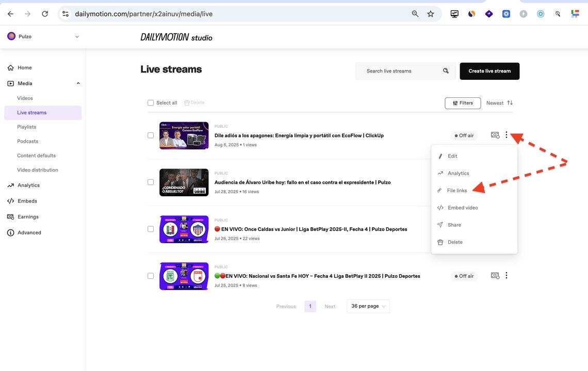Open three-dot menu for Nacional vs Santa Fe stream

click(x=507, y=276)
